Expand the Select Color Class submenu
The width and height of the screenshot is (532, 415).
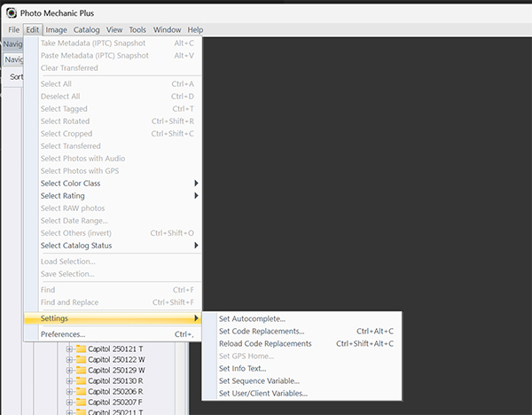point(113,184)
